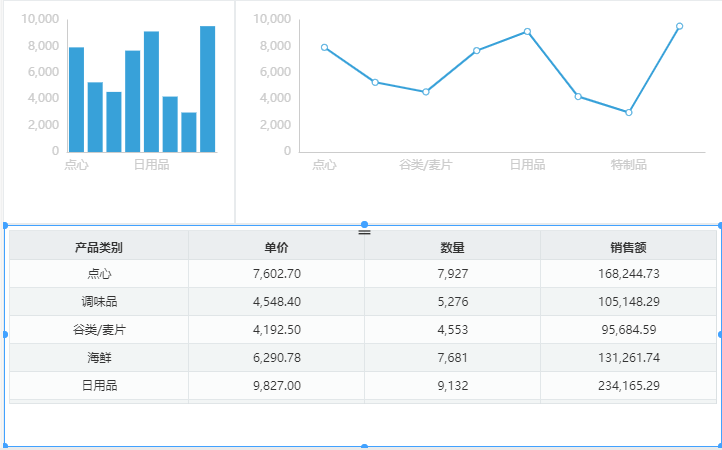Click the 95,684.59 sales cell
722x450 pixels.
(x=629, y=330)
